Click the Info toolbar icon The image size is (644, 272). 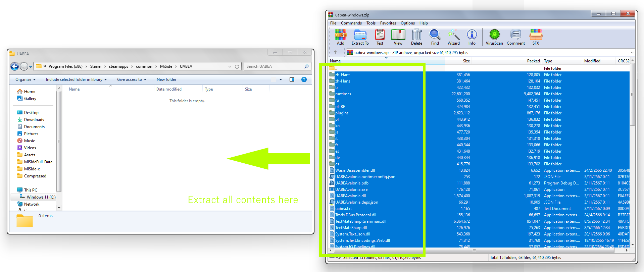click(x=472, y=37)
